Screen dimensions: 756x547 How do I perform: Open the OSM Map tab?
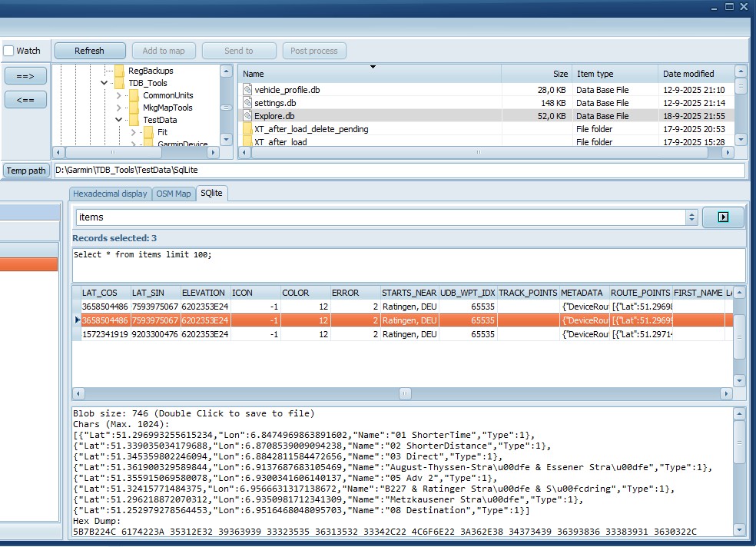(174, 194)
